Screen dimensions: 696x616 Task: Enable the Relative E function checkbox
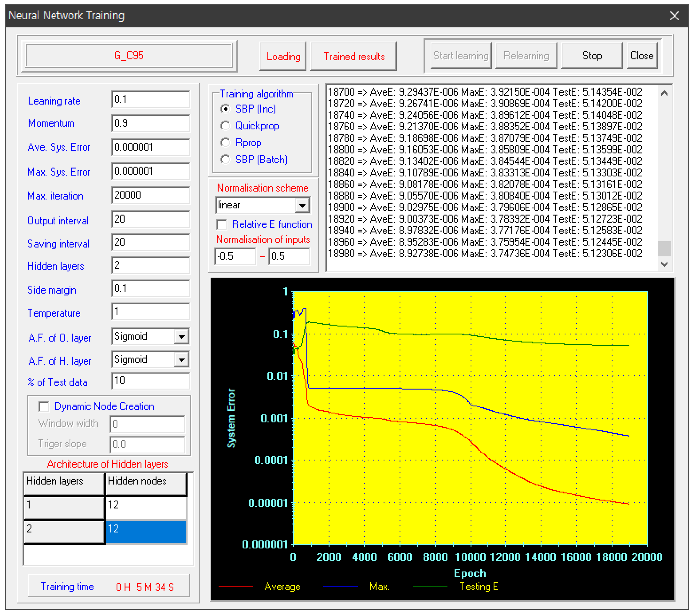coord(222,224)
